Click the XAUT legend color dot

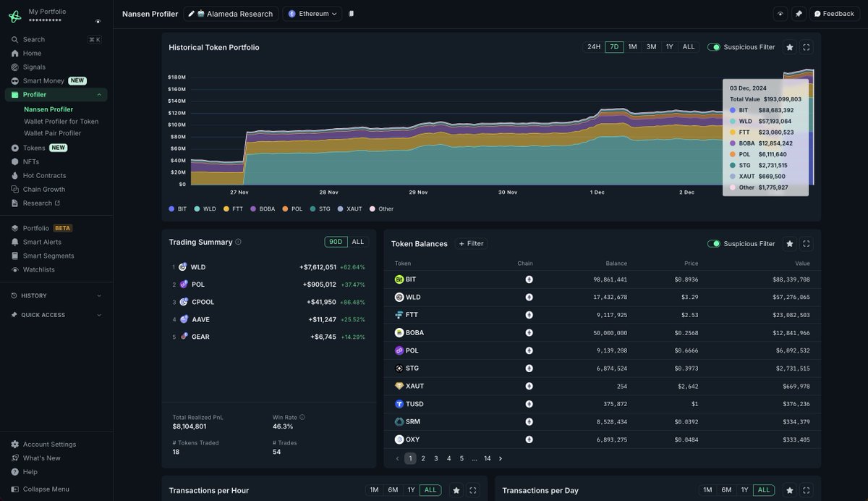click(x=341, y=209)
